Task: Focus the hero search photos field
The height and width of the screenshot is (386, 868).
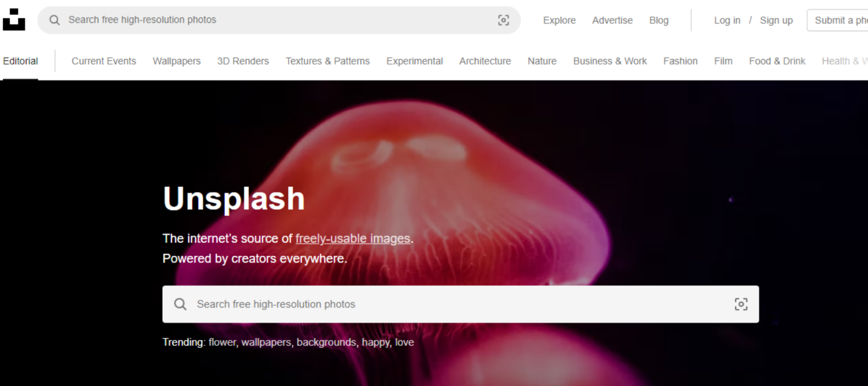Action: 461,304
